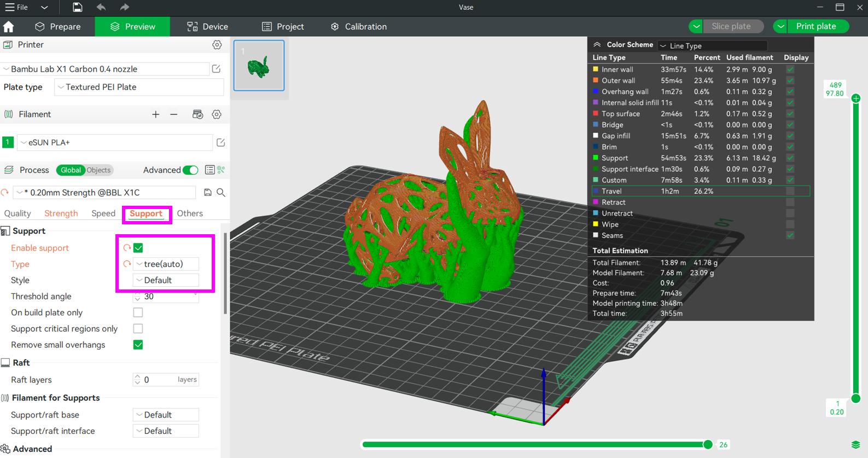Edit the eSUN PLA+ filament preset

point(220,142)
